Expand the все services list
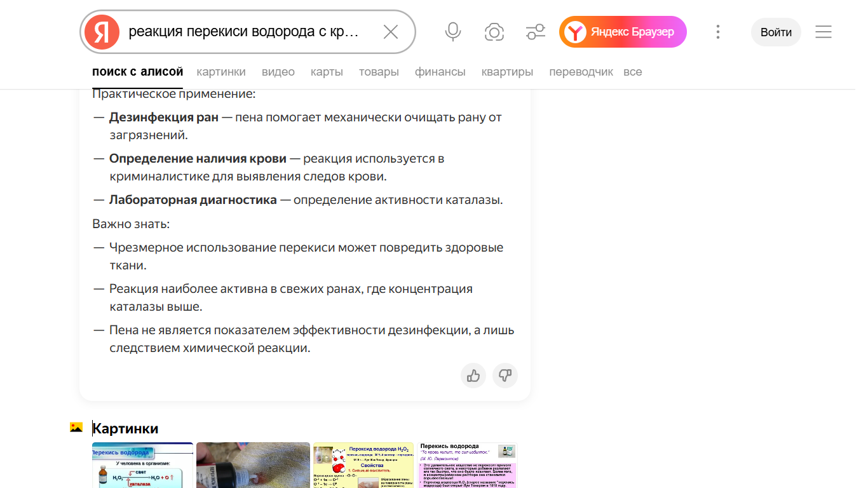The height and width of the screenshot is (488, 868). point(632,72)
